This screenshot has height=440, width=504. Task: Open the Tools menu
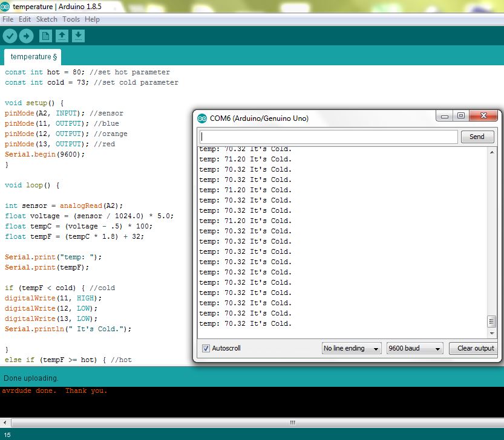[71, 19]
